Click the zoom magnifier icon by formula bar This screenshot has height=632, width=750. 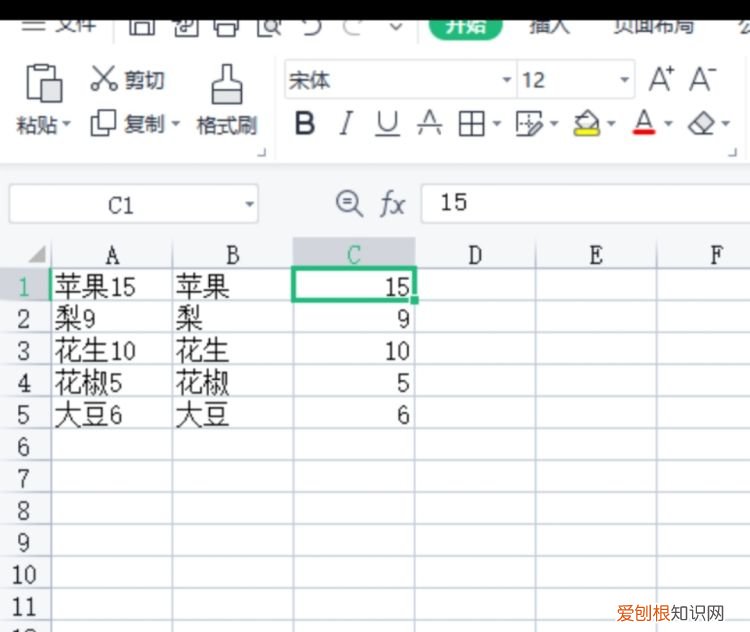[349, 203]
